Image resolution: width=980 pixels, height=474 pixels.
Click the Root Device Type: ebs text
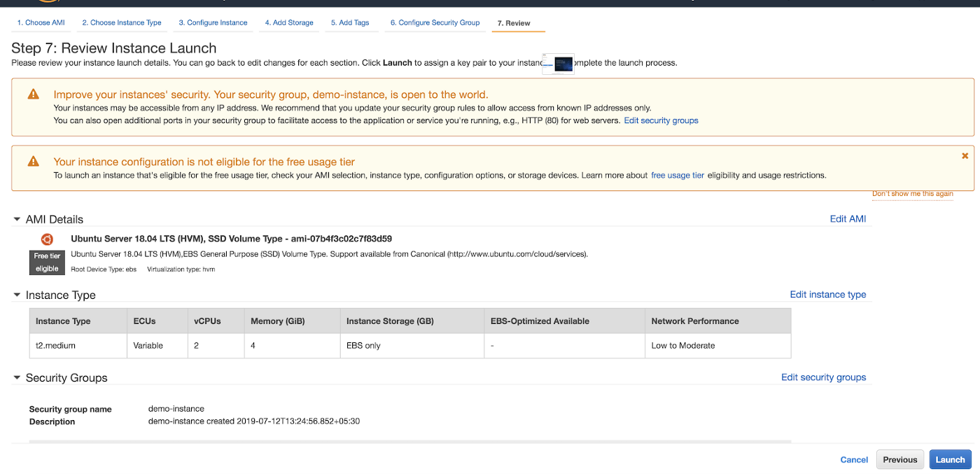pos(104,269)
